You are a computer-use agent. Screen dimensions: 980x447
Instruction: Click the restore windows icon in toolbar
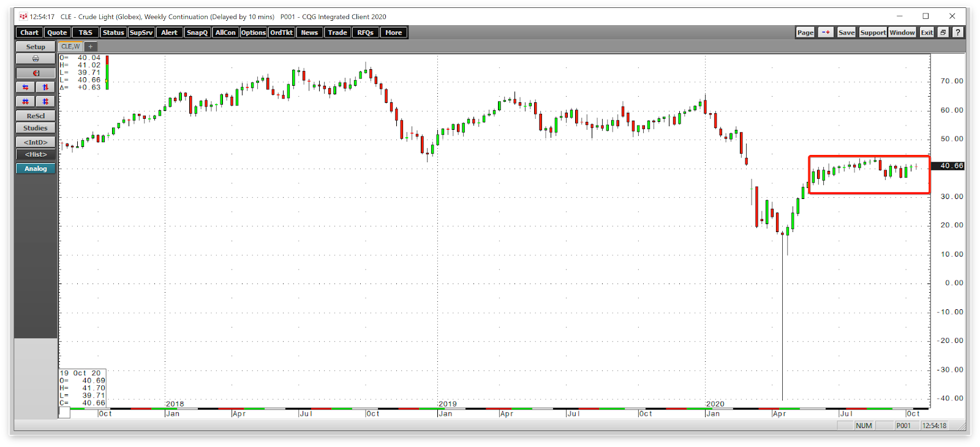pyautogui.click(x=943, y=32)
